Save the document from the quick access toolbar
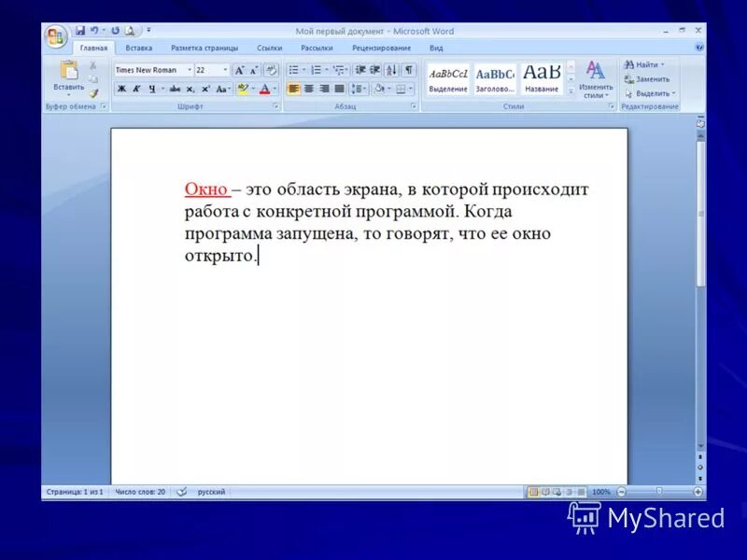Screen dimensions: 747x560 (x=80, y=31)
